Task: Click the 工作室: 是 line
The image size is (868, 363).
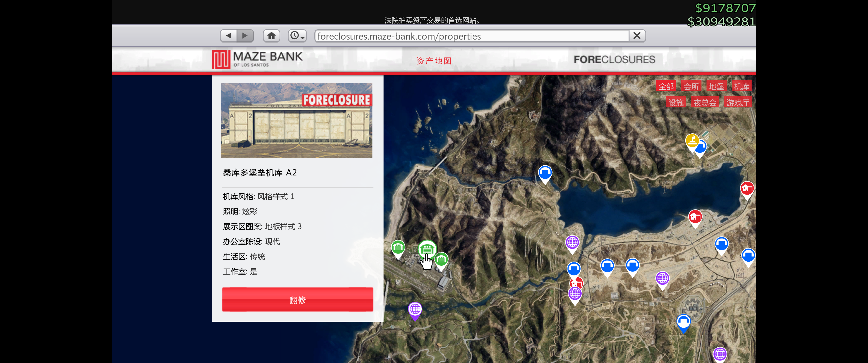Action: pyautogui.click(x=240, y=271)
